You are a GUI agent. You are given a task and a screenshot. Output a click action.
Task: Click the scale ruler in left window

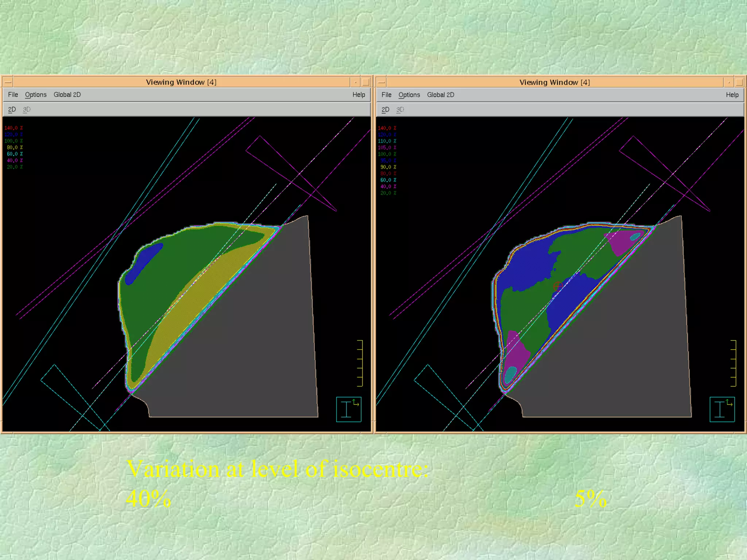[x=360, y=363]
